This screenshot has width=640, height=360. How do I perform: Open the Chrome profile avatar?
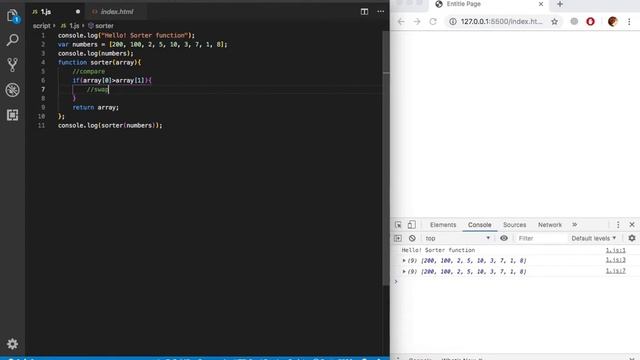612,21
